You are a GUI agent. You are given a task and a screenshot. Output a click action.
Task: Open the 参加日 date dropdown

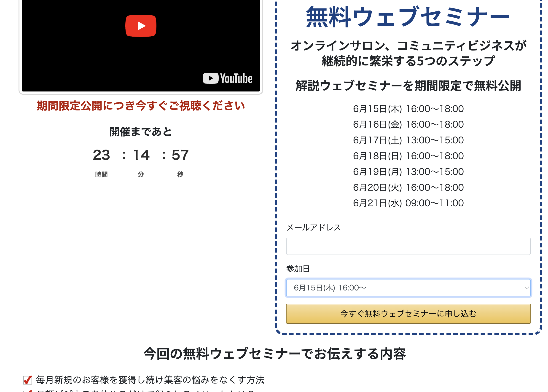[408, 288]
